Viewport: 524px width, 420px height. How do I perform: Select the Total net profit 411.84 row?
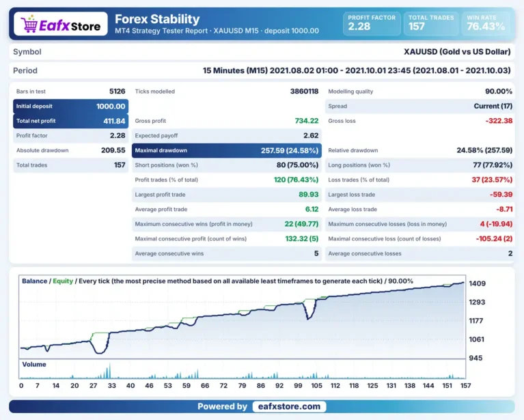pos(70,121)
